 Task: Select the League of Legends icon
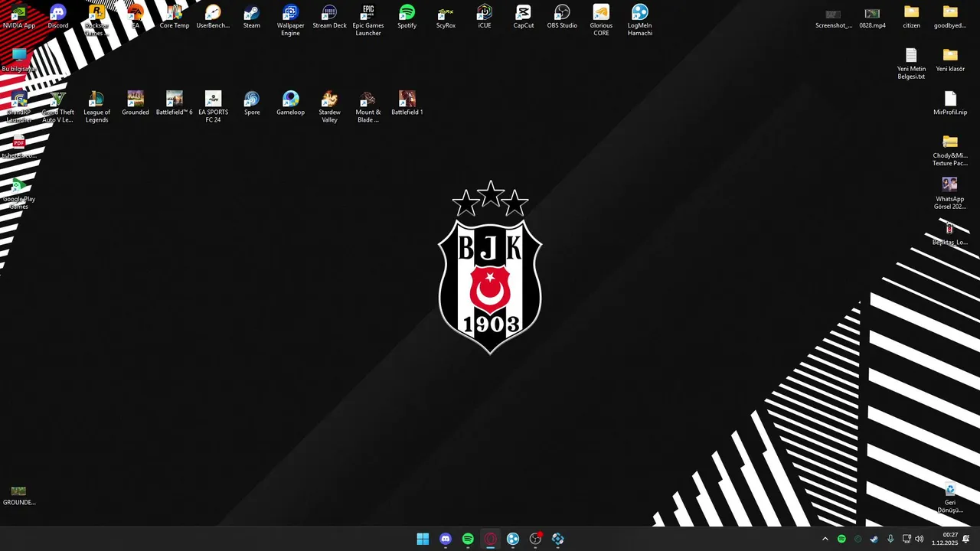(96, 107)
